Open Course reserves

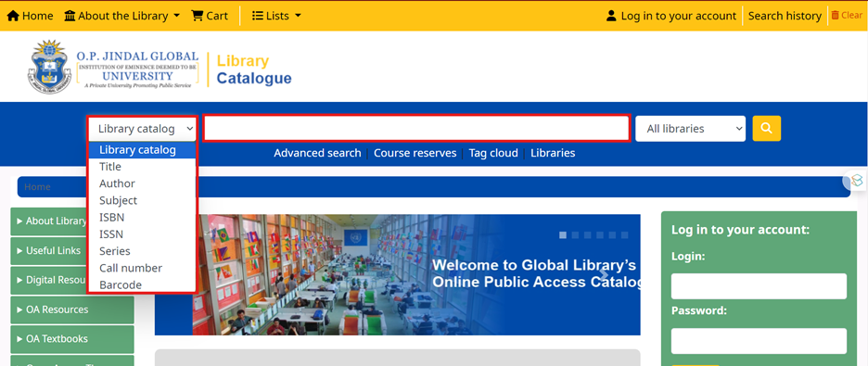(x=415, y=153)
